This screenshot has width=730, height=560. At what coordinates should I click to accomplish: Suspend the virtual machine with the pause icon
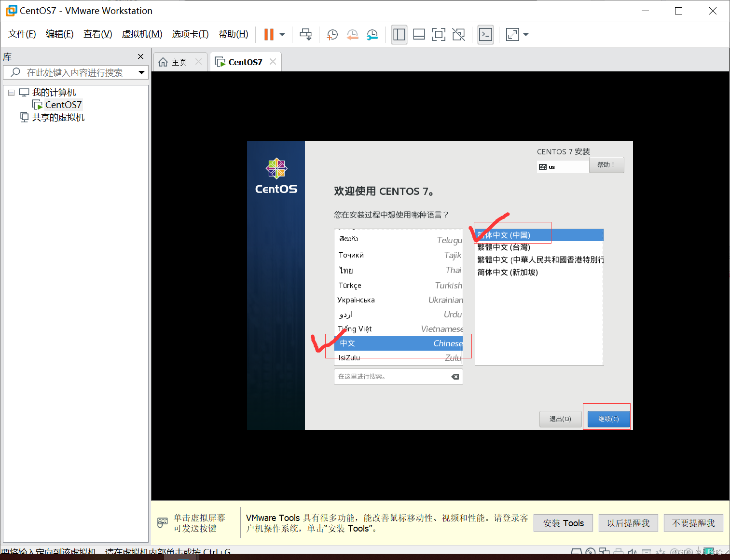[x=268, y=34]
